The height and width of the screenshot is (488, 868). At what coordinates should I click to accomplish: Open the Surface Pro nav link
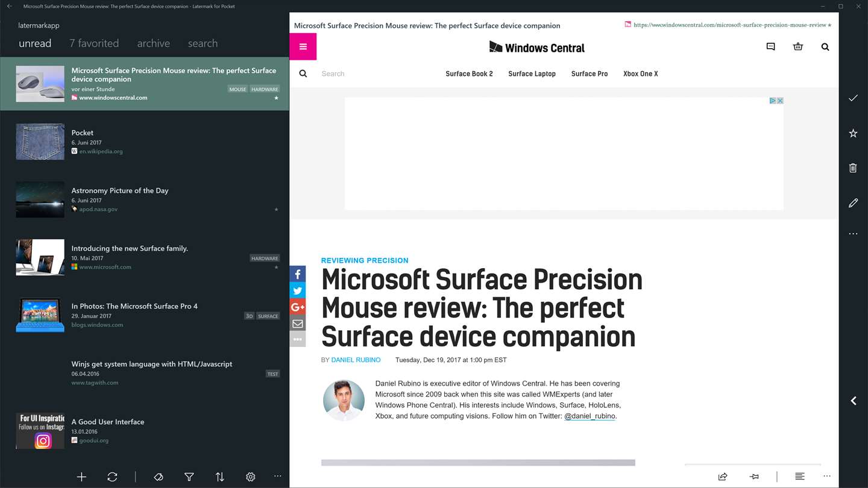point(590,74)
